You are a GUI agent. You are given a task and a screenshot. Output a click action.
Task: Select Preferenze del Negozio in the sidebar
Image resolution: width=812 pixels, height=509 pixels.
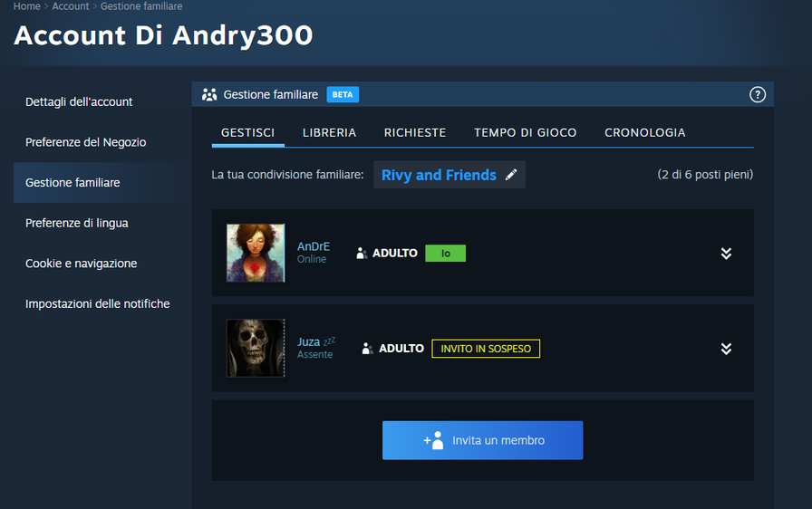click(85, 142)
